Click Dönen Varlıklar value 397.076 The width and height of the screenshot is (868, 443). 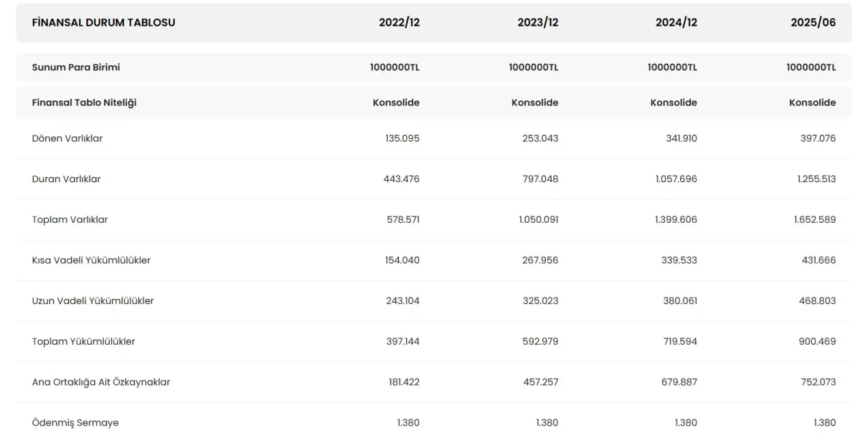pyautogui.click(x=818, y=138)
